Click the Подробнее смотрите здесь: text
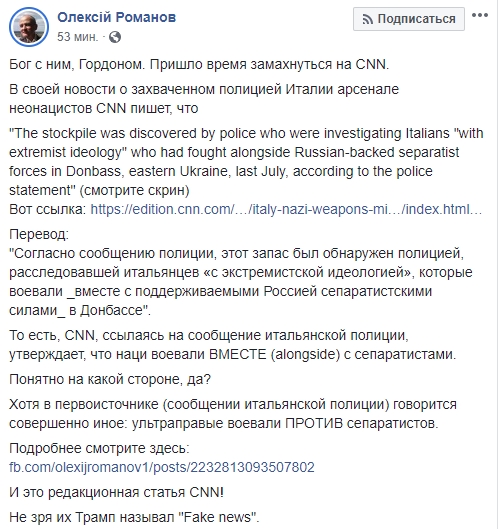This screenshot has height=529, width=498. (99, 448)
